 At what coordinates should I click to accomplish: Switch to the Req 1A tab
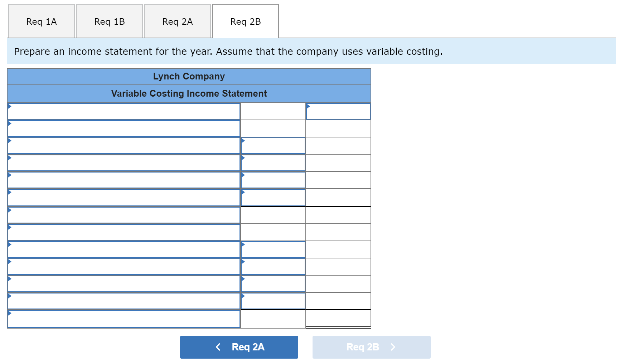pos(41,21)
